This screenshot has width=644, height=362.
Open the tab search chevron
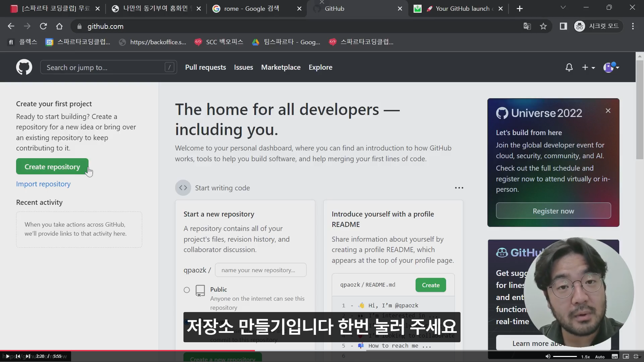pyautogui.click(x=563, y=7)
